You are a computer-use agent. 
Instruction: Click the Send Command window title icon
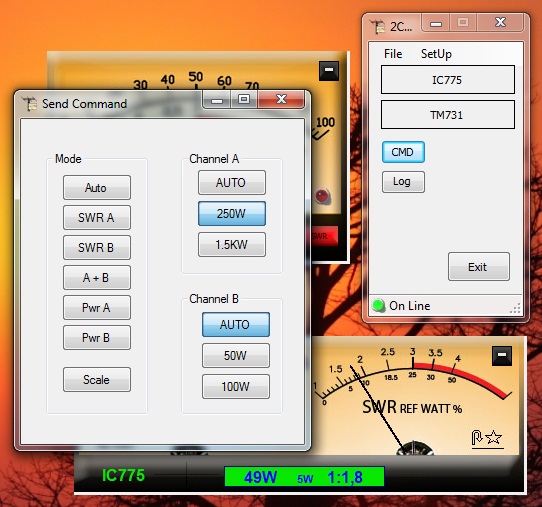pos(30,104)
